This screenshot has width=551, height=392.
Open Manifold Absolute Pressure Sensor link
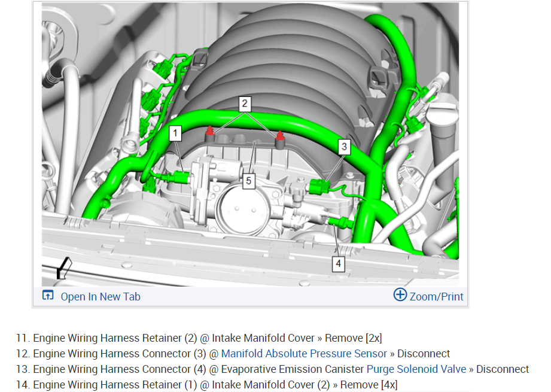click(x=304, y=353)
